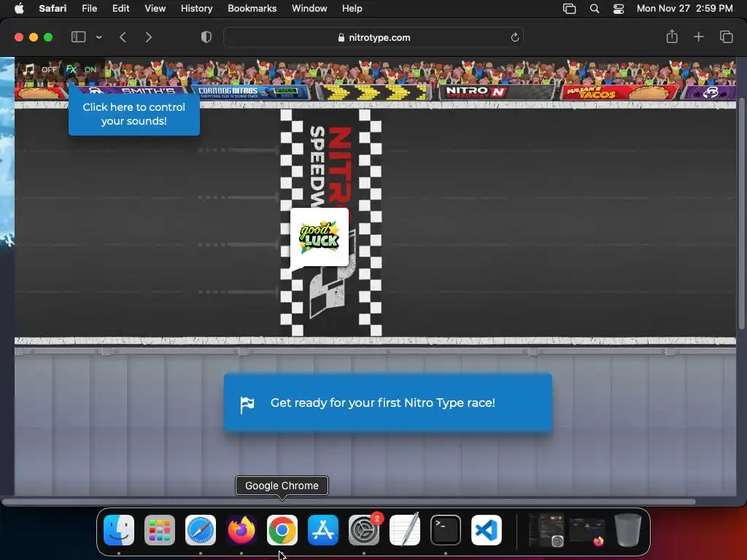Image resolution: width=747 pixels, height=560 pixels.
Task: Open the View menu
Action: click(155, 8)
